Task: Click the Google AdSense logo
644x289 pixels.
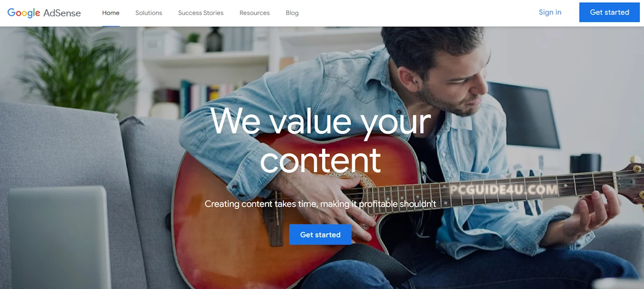Action: (x=44, y=13)
